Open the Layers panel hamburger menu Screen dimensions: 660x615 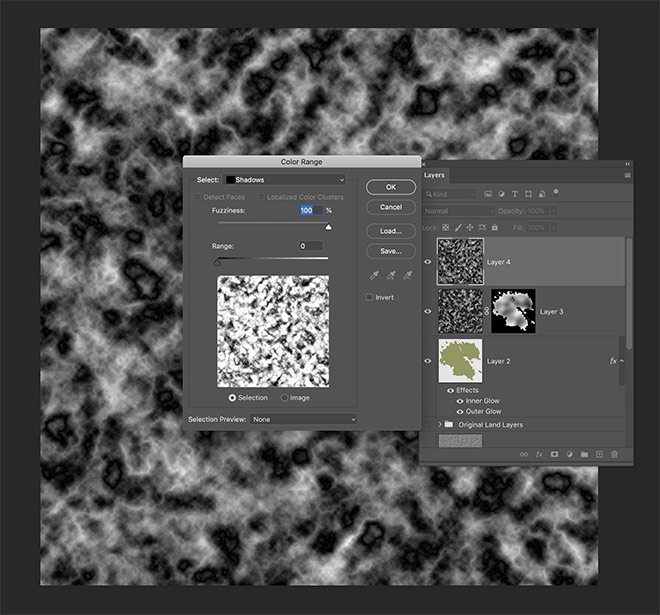pos(627,175)
